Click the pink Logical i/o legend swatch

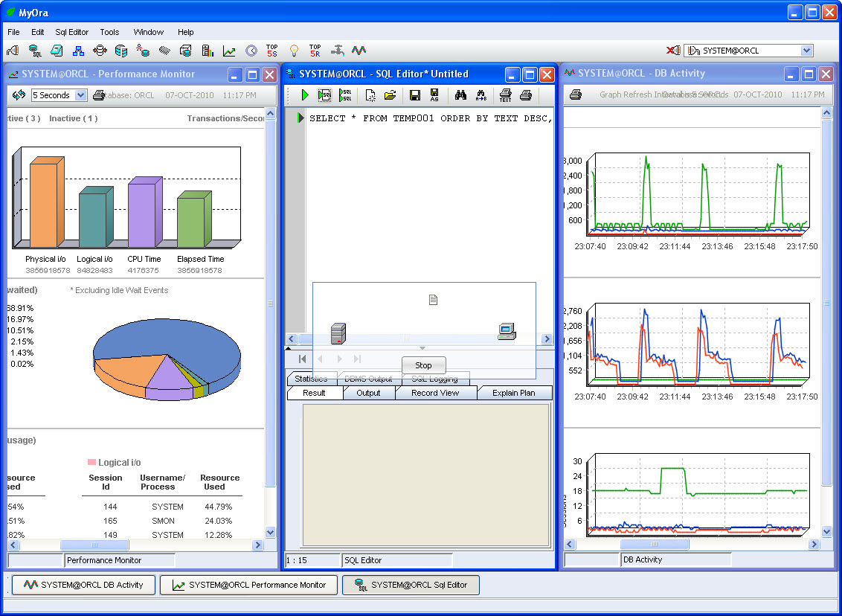tap(91, 463)
